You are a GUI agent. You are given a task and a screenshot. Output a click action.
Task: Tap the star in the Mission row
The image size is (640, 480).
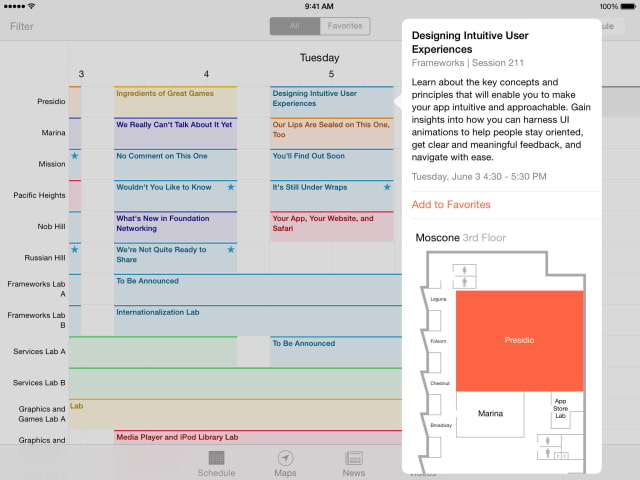tap(74, 157)
